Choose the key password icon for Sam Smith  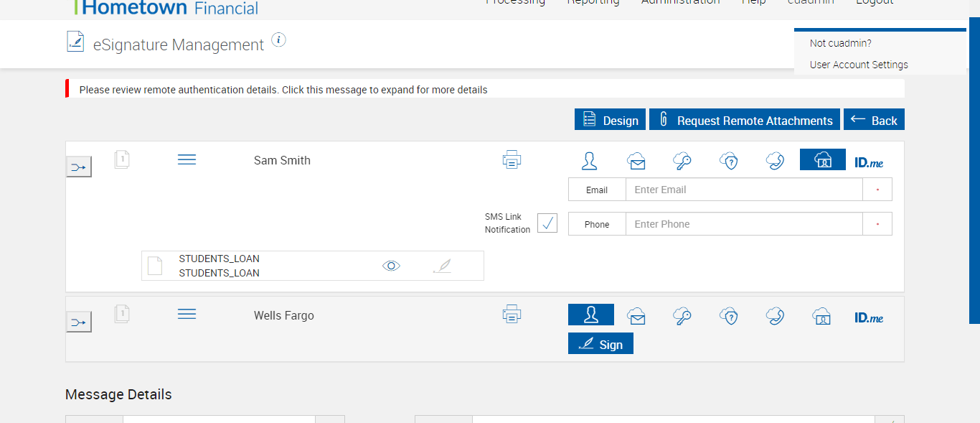click(x=682, y=161)
